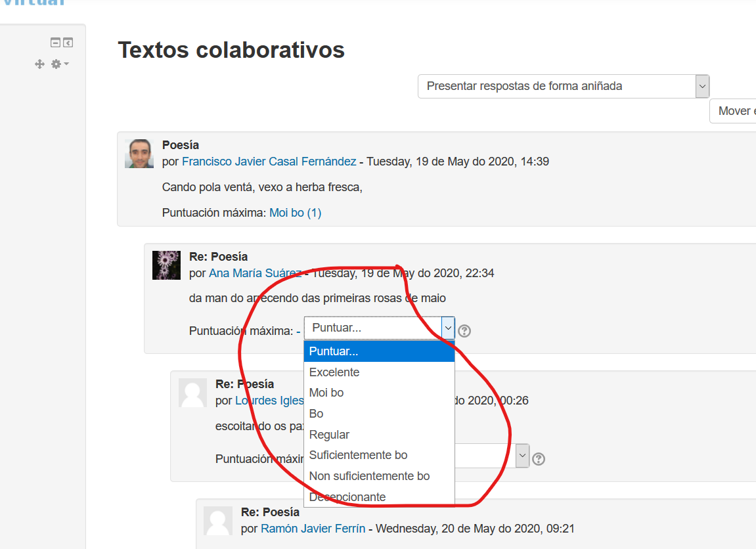Image resolution: width=756 pixels, height=549 pixels.
Task: Click the dock block arrow icon
Action: (68, 43)
